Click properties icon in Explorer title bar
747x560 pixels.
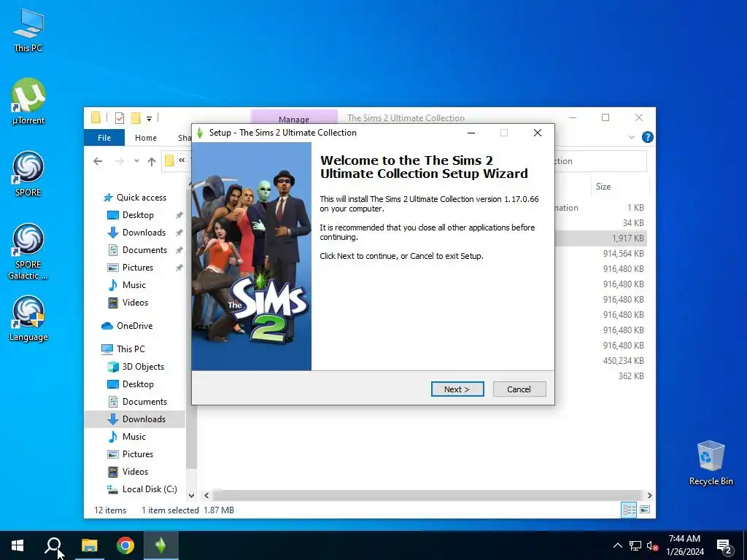click(120, 117)
